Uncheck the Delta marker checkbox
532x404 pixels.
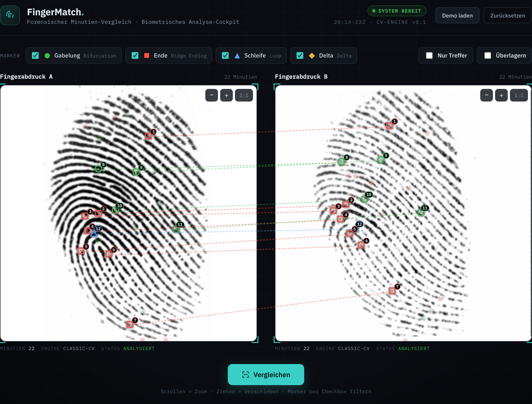(300, 56)
